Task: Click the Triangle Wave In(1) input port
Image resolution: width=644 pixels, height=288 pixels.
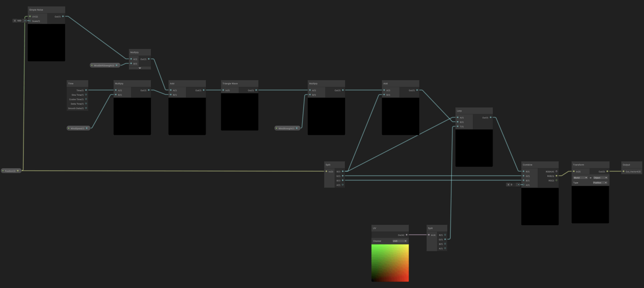Action: (223, 90)
